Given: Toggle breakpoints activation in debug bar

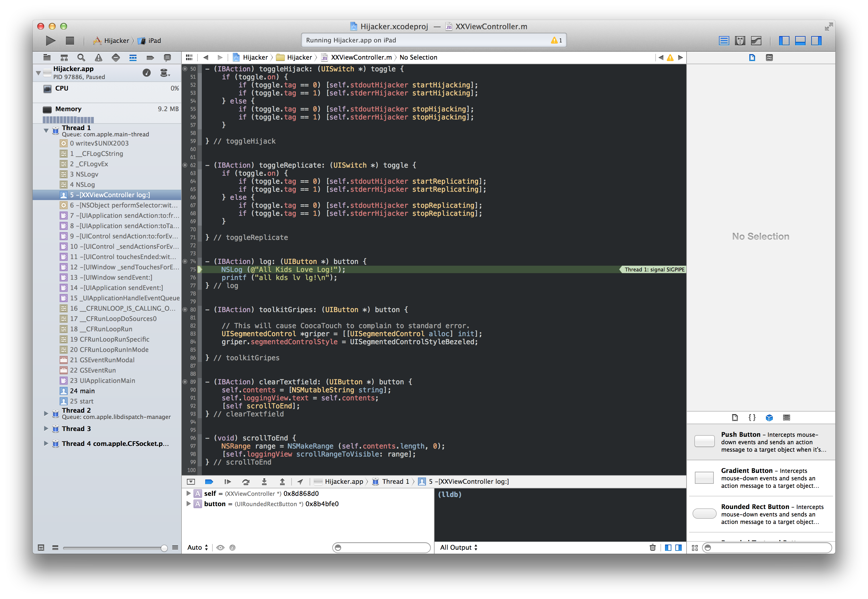Looking at the screenshot, I should (209, 481).
